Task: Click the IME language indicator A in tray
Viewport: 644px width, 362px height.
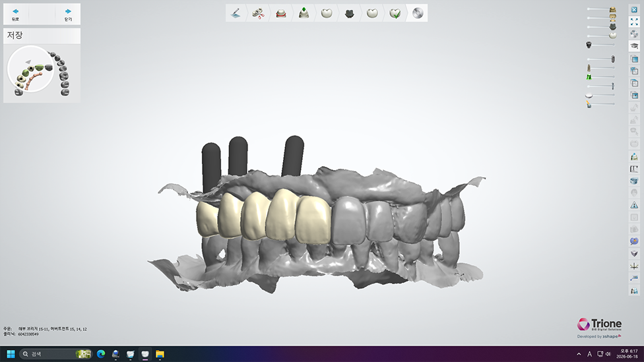Action: [x=589, y=354]
